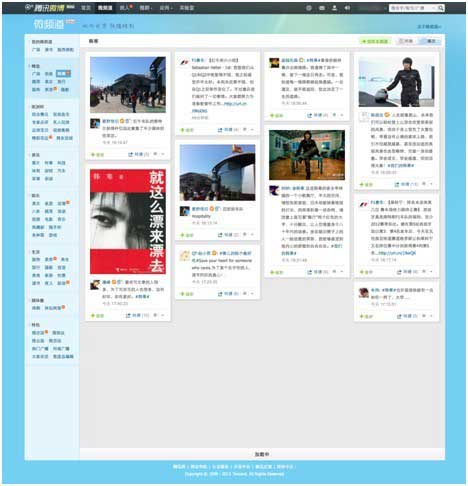Follow the author of the Sebastian Vettel post
The width and height of the screenshot is (468, 486).
(187, 130)
